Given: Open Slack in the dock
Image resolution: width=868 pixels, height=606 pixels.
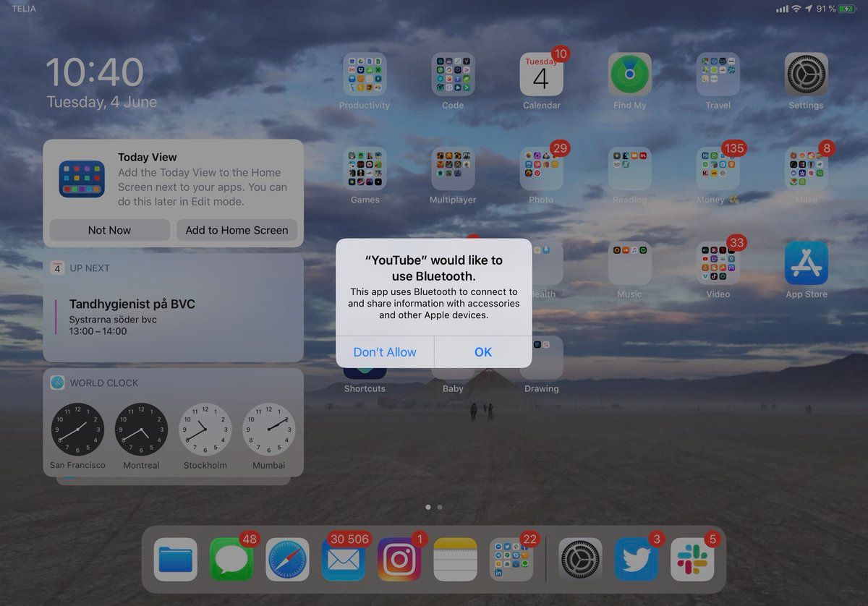Looking at the screenshot, I should point(692,560).
